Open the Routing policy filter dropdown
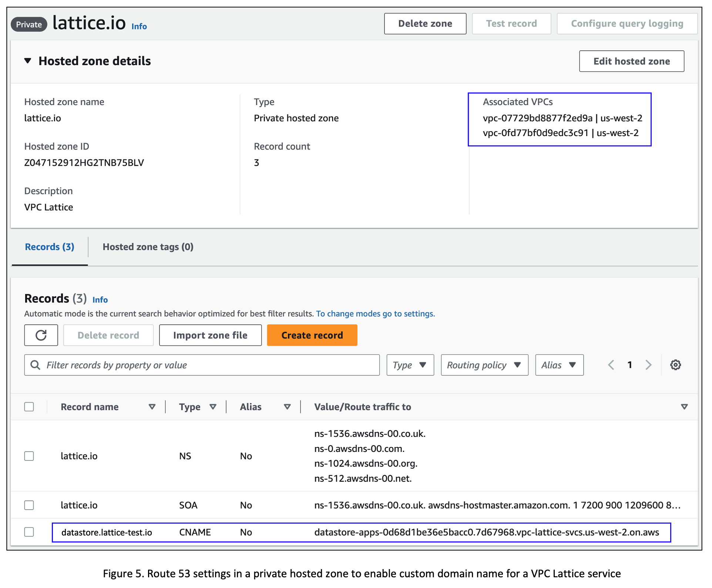 pos(484,365)
